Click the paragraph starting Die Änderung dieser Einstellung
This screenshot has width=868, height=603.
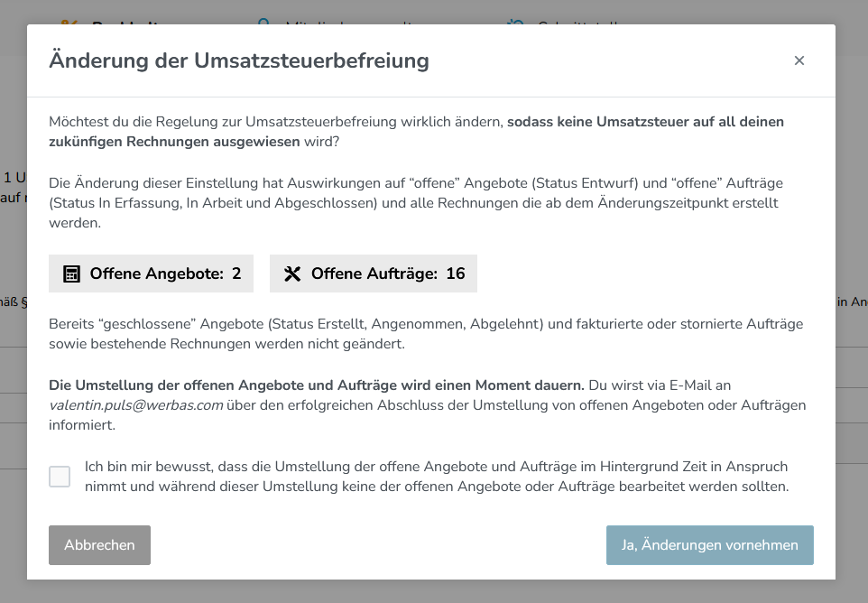[x=416, y=203]
